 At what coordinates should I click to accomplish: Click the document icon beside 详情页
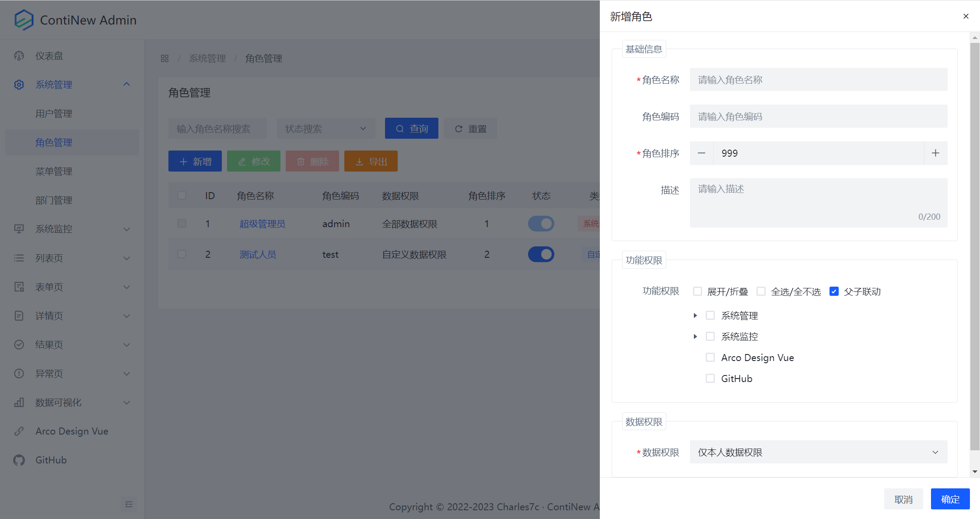[x=19, y=316]
